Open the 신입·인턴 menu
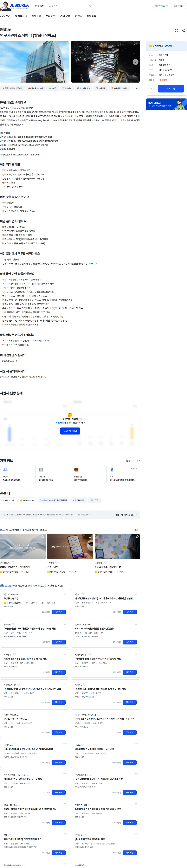 click(x=51, y=16)
